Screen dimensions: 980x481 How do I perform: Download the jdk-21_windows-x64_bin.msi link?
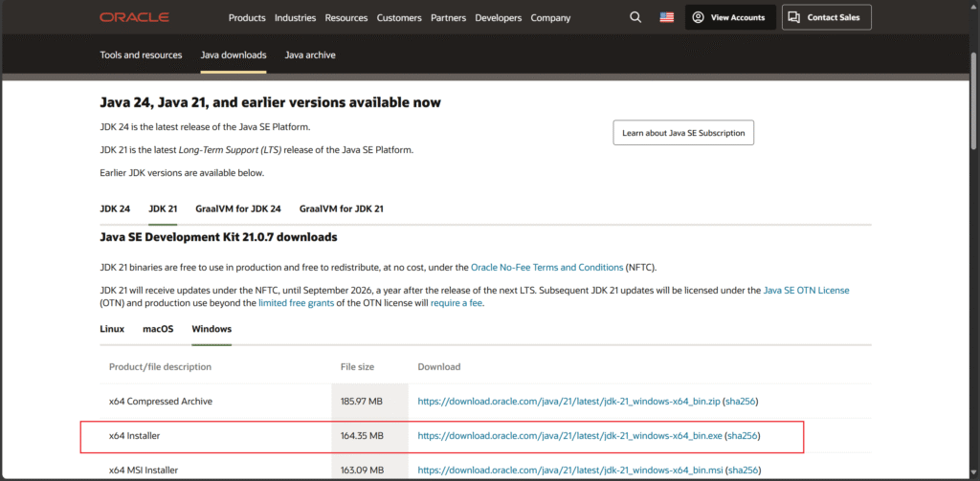[569, 470]
